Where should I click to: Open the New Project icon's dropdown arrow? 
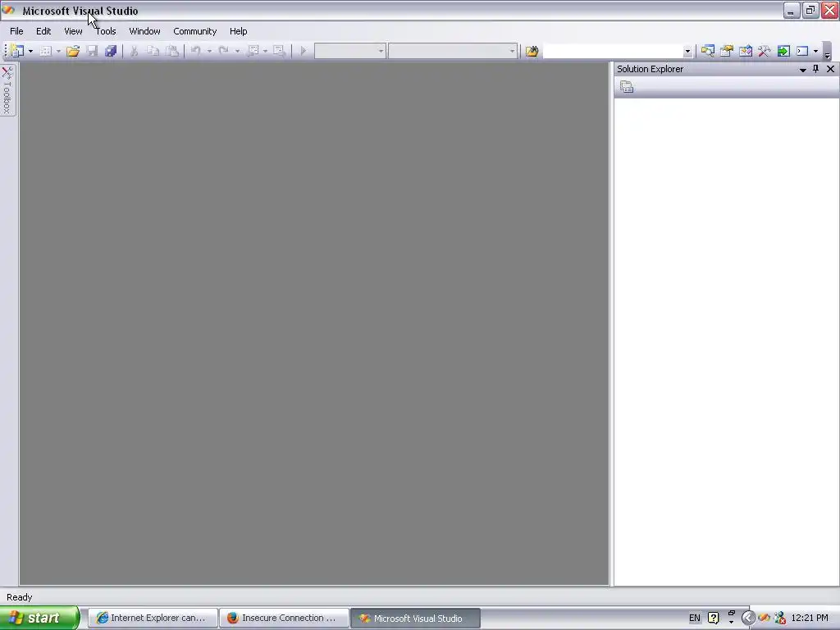[x=30, y=52]
